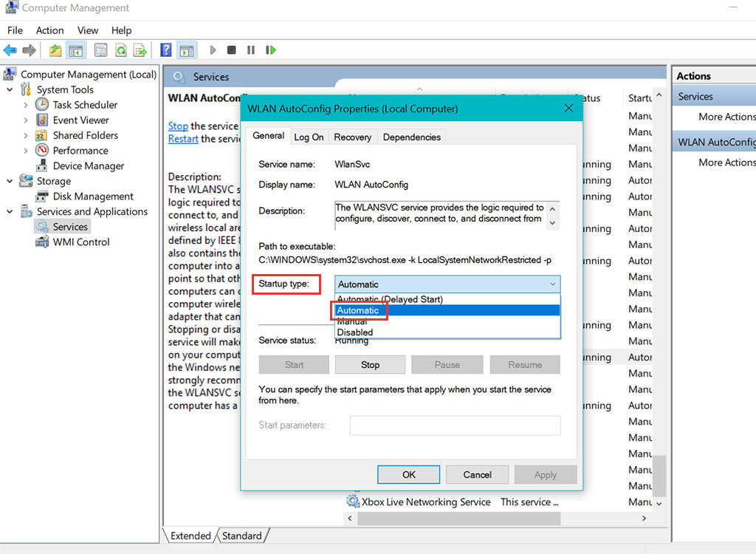The width and height of the screenshot is (756, 554).
Task: Click More Actions under WLAN AutoConfig
Action: click(x=727, y=163)
